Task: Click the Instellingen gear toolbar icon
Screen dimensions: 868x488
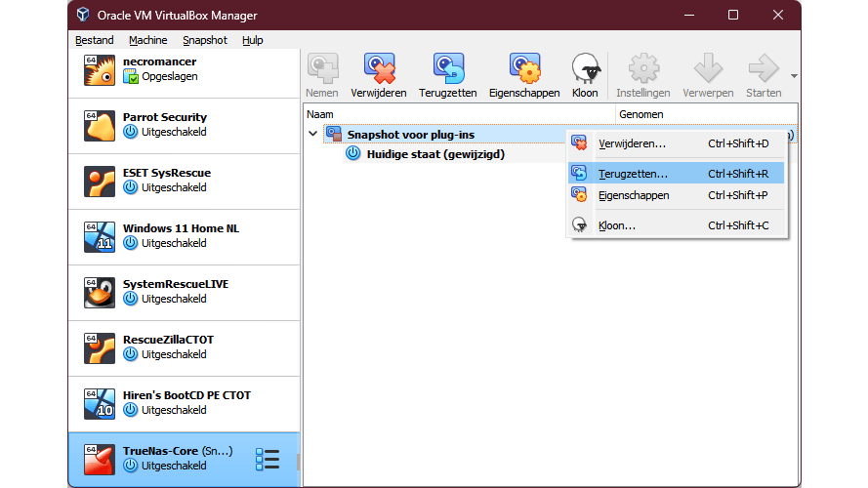Action: coord(643,68)
